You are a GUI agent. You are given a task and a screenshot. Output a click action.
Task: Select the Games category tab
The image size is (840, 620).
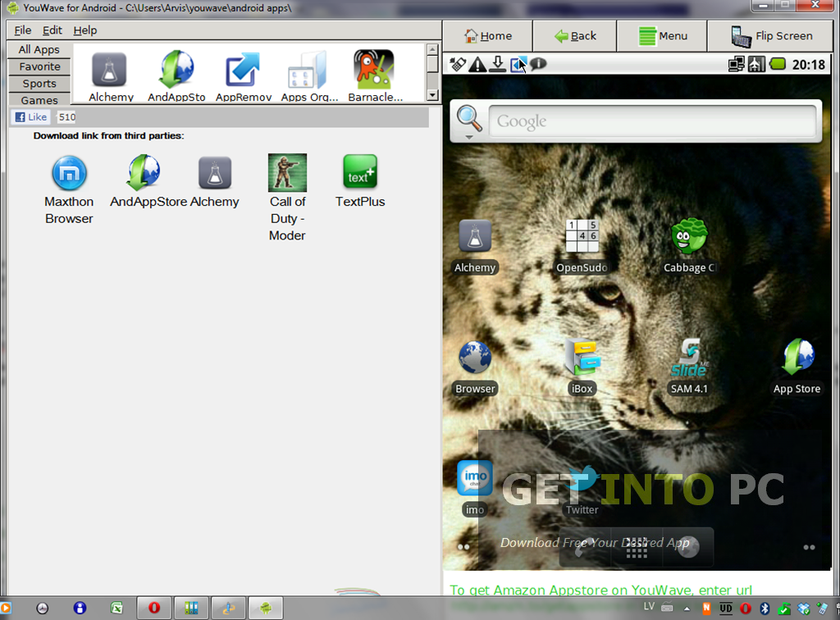pyautogui.click(x=39, y=99)
